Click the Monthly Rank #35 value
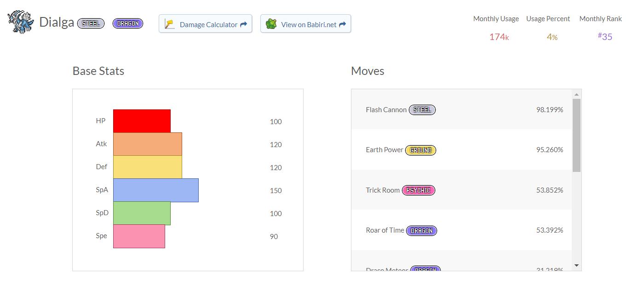The height and width of the screenshot is (308, 644). (x=605, y=37)
